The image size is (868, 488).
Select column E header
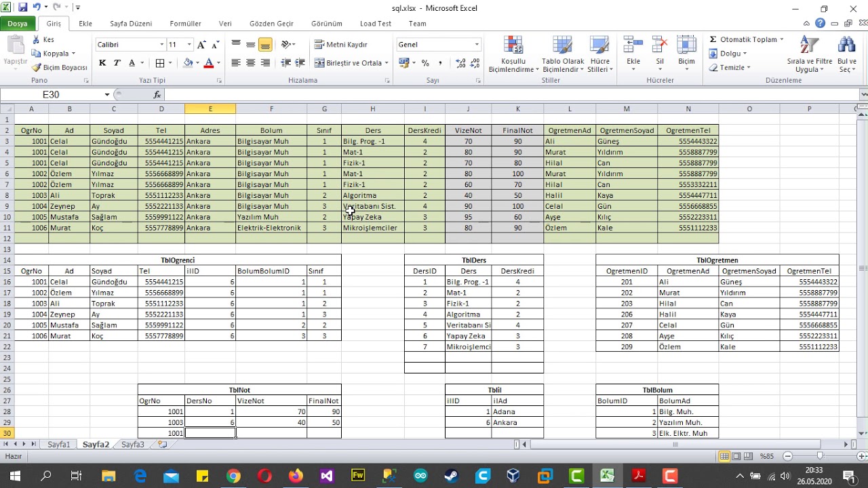[210, 108]
